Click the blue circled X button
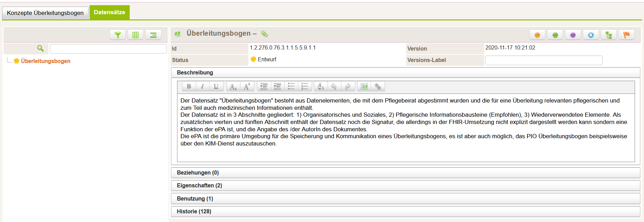 pyautogui.click(x=591, y=35)
